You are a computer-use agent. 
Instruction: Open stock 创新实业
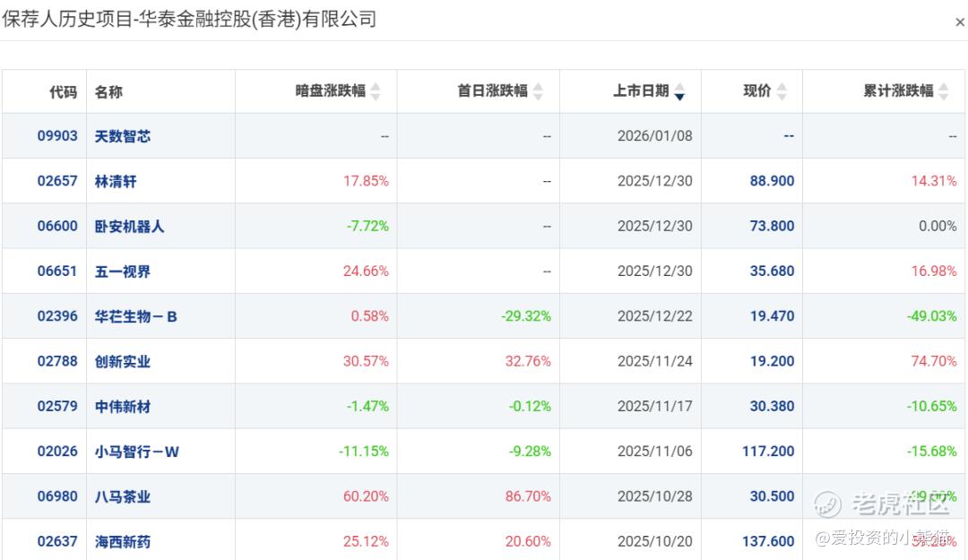point(122,362)
